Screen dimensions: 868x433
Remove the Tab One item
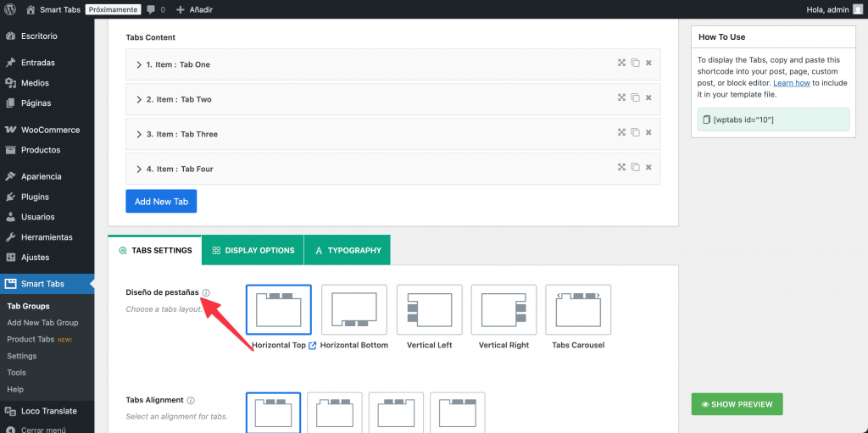tap(648, 63)
